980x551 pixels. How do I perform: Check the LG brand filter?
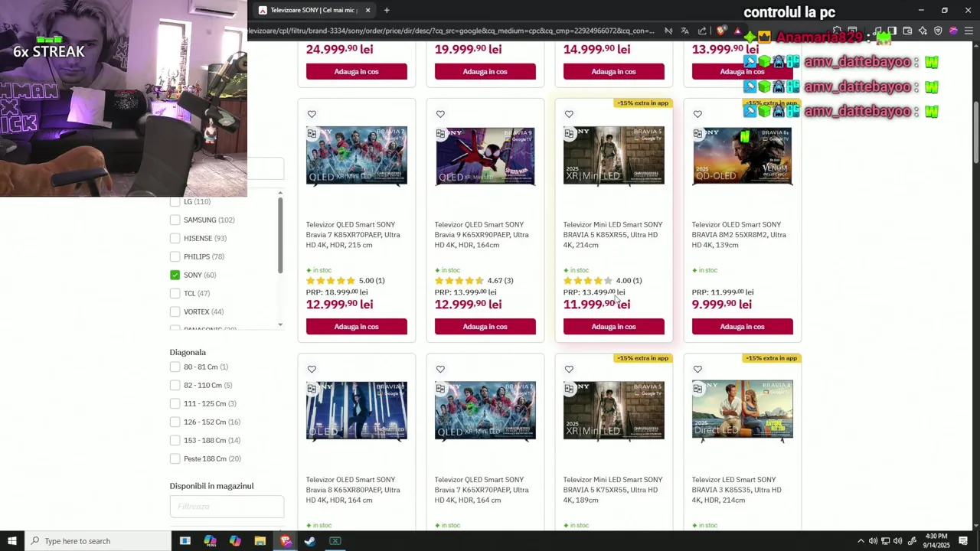point(175,201)
